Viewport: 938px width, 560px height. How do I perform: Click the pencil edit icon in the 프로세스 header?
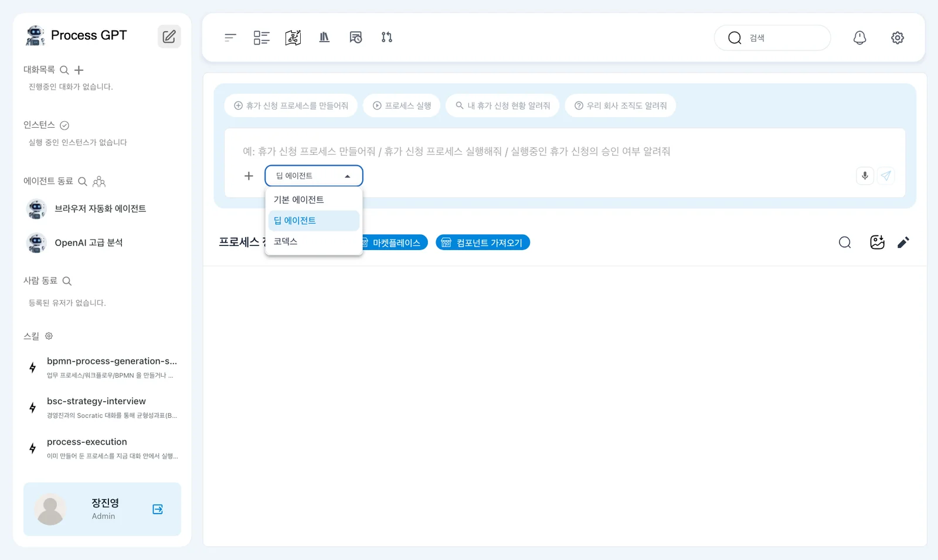click(x=903, y=243)
